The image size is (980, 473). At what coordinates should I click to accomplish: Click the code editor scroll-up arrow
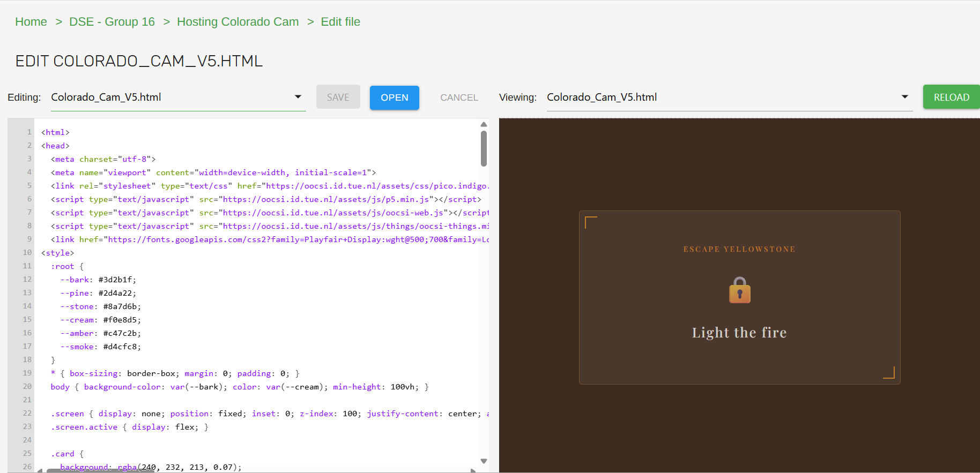click(x=484, y=124)
